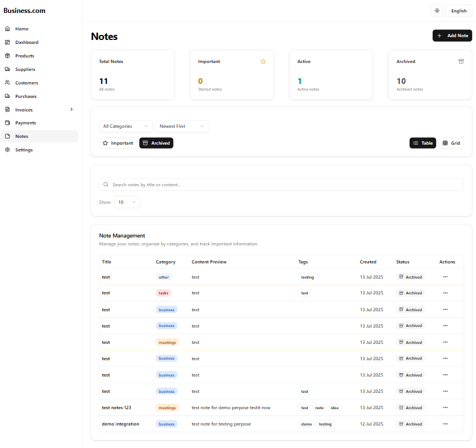Click the 'demo integration' title
Image resolution: width=476 pixels, height=448 pixels.
click(121, 424)
